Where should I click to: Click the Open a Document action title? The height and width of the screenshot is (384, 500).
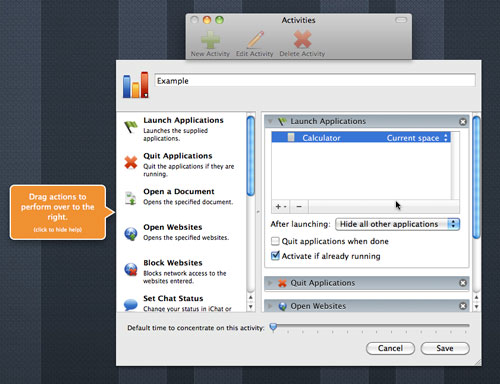coord(179,191)
